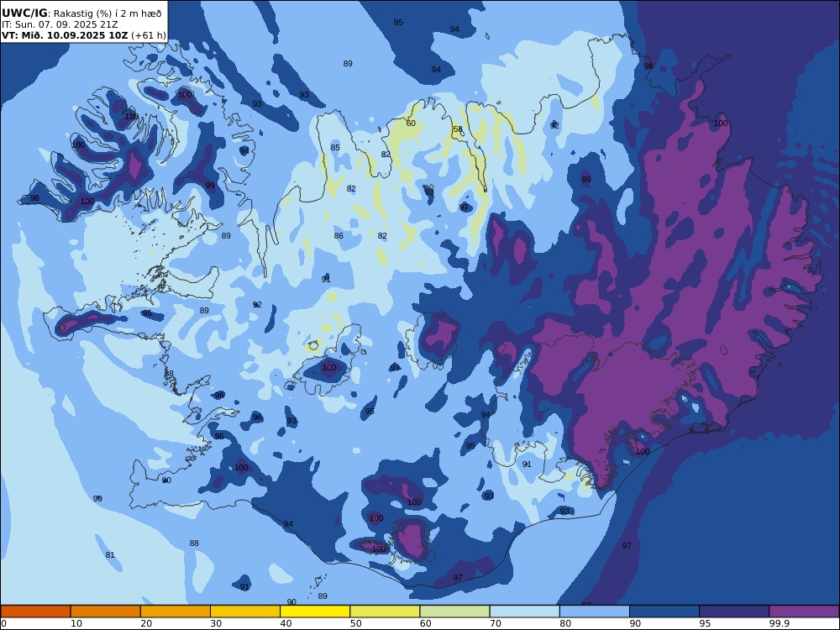Click the pale blue 70–80 legend swatch
This screenshot has height=630, width=840.
(525, 612)
